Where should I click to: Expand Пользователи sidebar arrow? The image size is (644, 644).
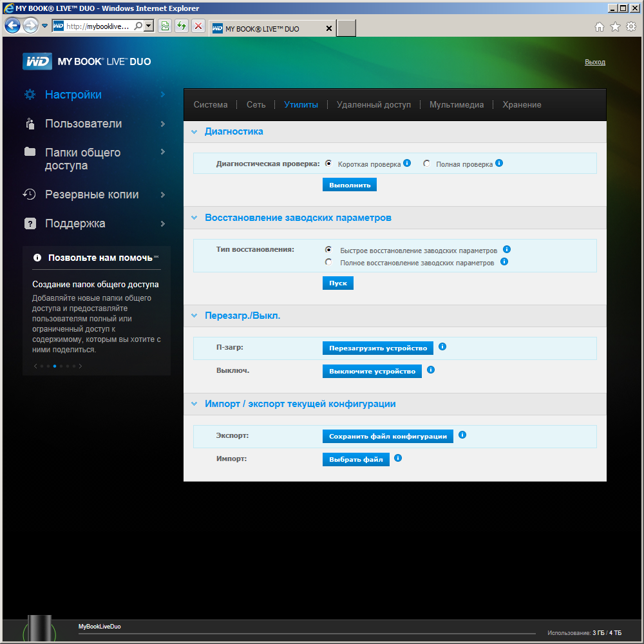click(163, 124)
